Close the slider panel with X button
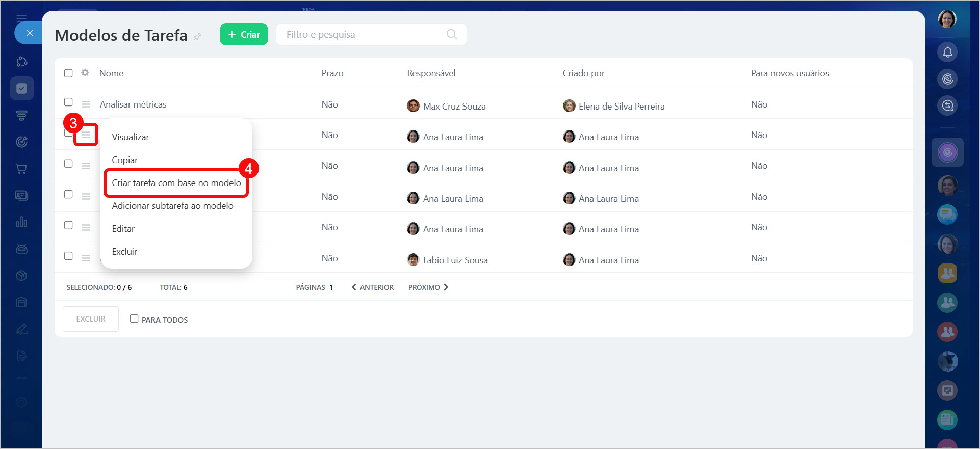This screenshot has width=980, height=449. [x=30, y=33]
